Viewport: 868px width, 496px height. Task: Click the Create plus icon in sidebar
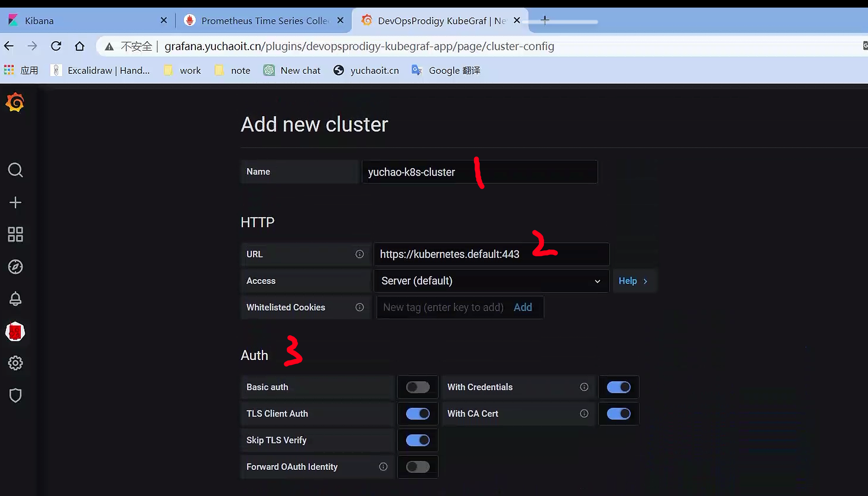pyautogui.click(x=15, y=203)
